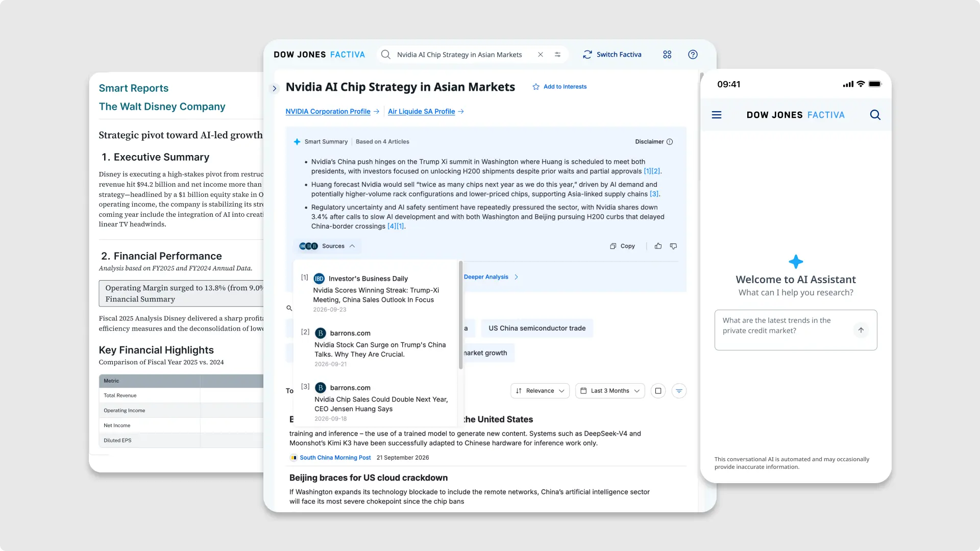
Task: Click the AI Assistant sparkle icon on mobile
Action: [x=796, y=262]
